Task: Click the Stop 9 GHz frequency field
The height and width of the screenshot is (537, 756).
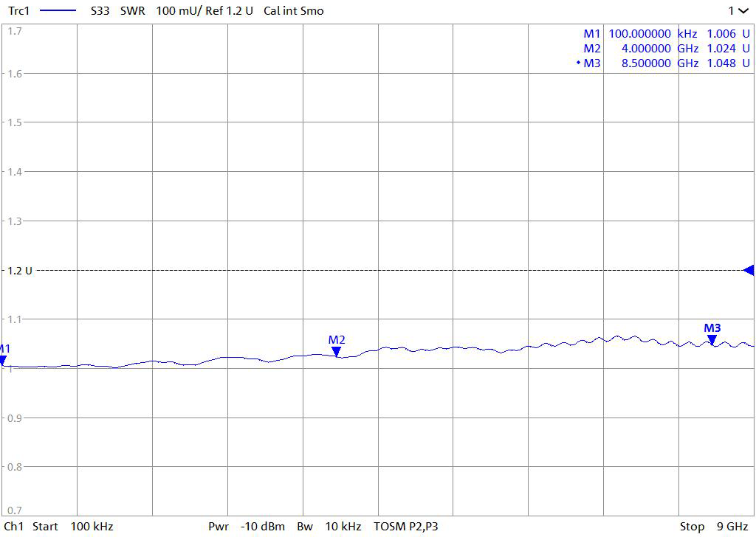Action: point(713,526)
